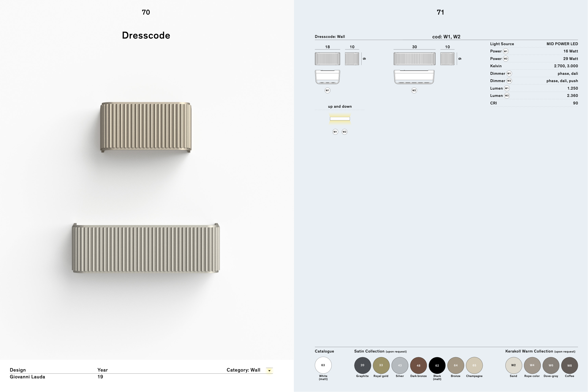Click the 30 cm front-view drawing
This screenshot has height=392, width=588.
(x=414, y=59)
